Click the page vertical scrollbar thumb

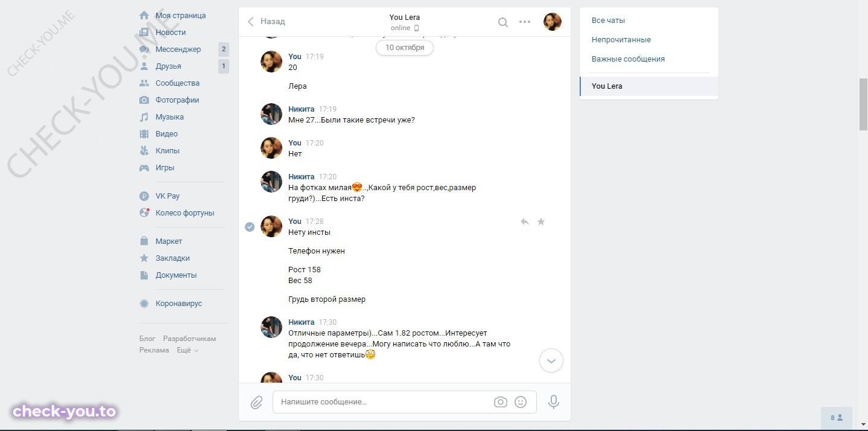pyautogui.click(x=863, y=104)
